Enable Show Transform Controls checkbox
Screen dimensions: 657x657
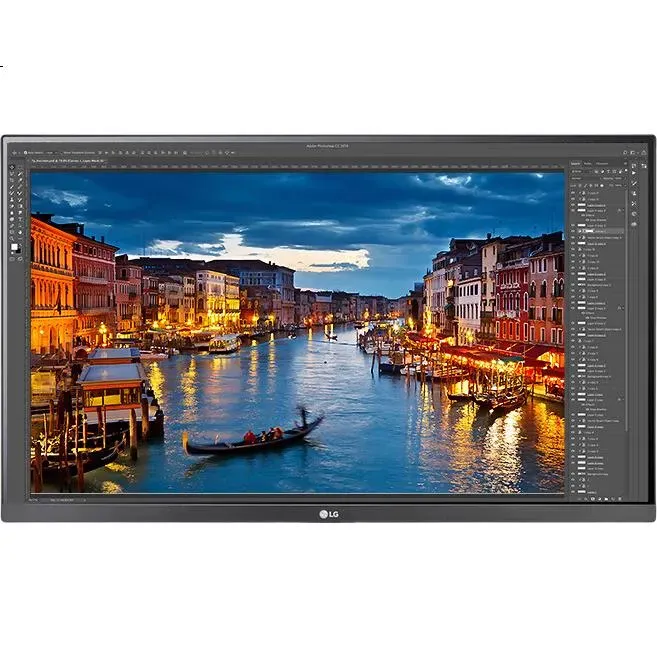click(x=63, y=153)
